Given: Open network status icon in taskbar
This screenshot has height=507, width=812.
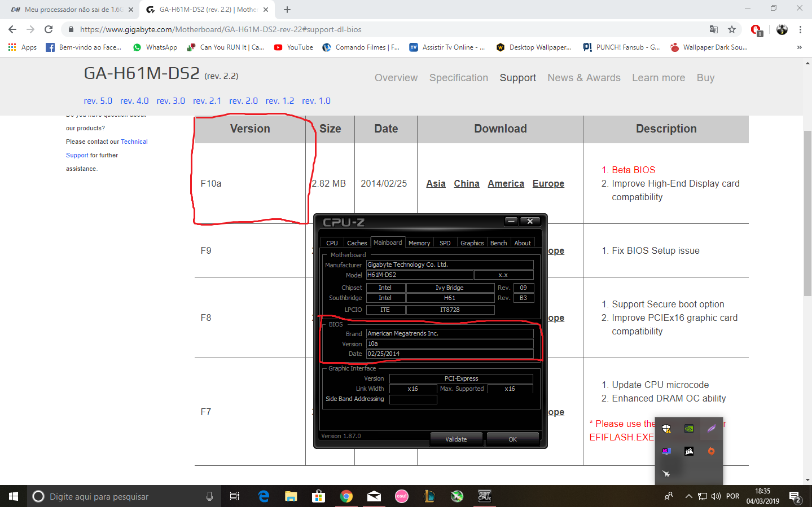Looking at the screenshot, I should tap(703, 496).
